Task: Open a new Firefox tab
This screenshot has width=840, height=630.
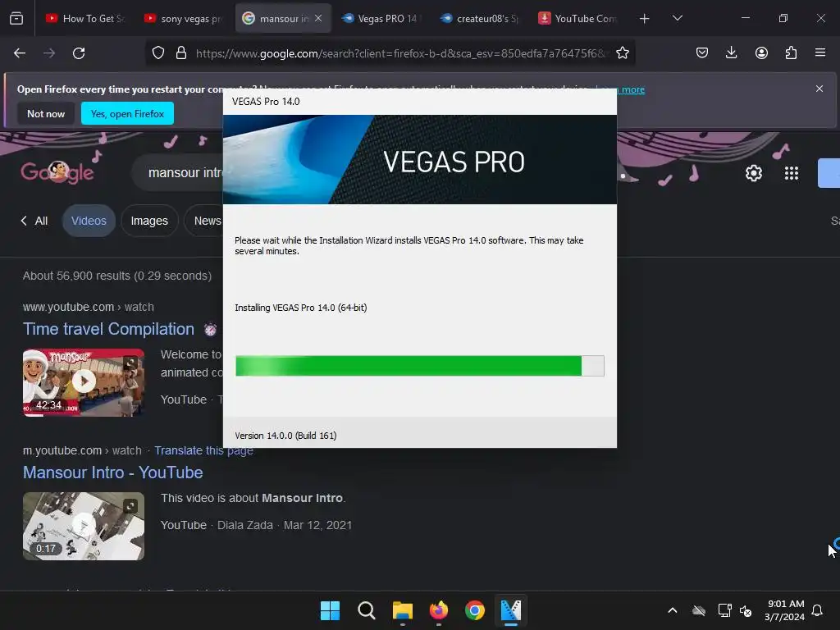Action: [645, 19]
